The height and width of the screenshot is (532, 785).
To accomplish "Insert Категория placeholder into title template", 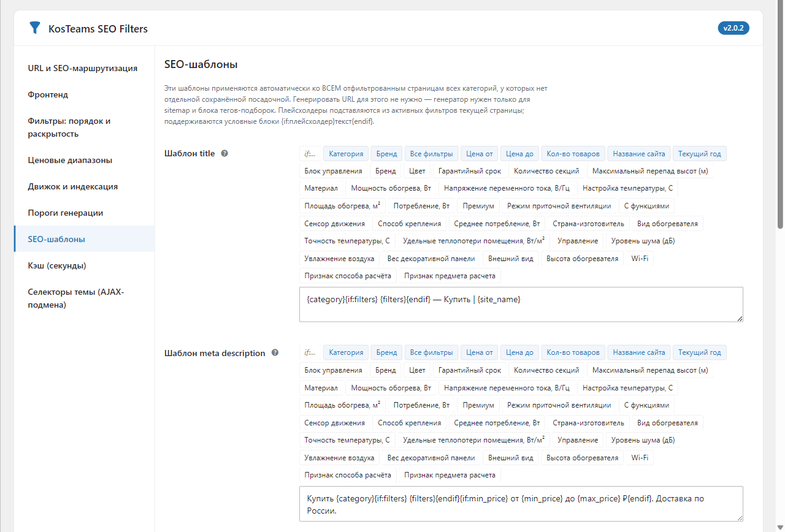I will [x=346, y=154].
